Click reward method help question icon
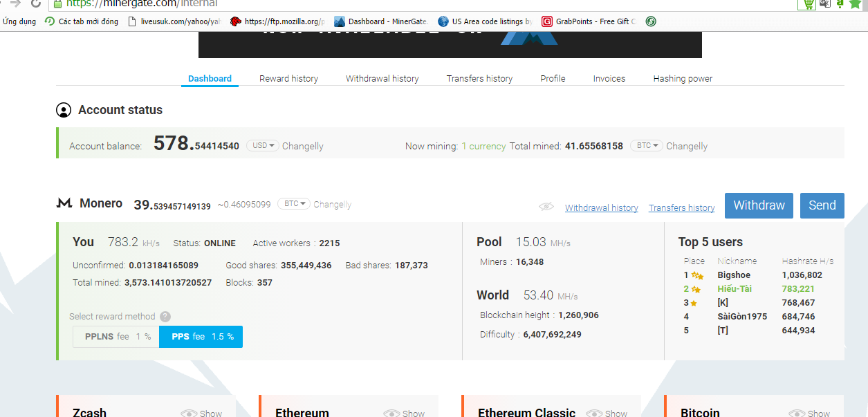Image resolution: width=868 pixels, height=417 pixels. 165,317
